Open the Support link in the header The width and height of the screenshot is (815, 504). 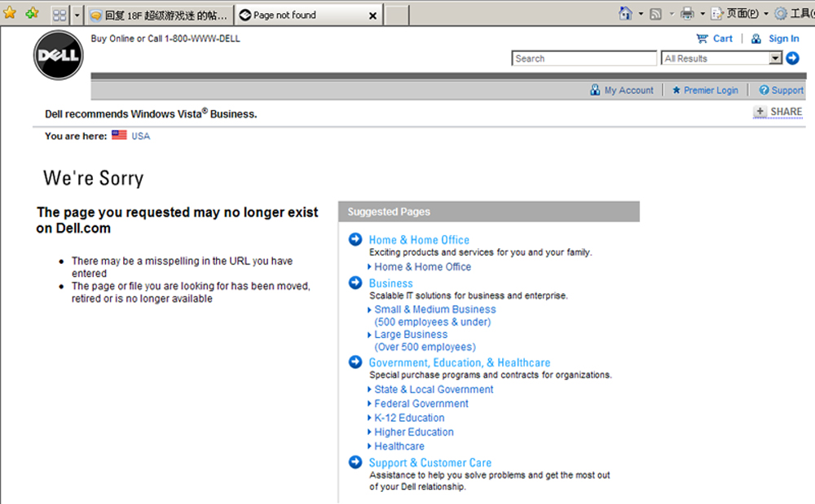click(x=787, y=90)
